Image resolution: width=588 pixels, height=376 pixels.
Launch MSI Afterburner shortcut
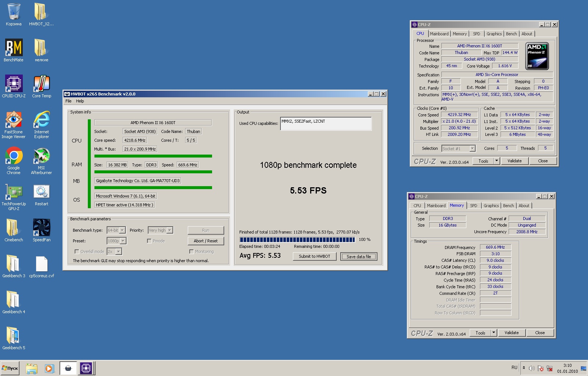41,161
